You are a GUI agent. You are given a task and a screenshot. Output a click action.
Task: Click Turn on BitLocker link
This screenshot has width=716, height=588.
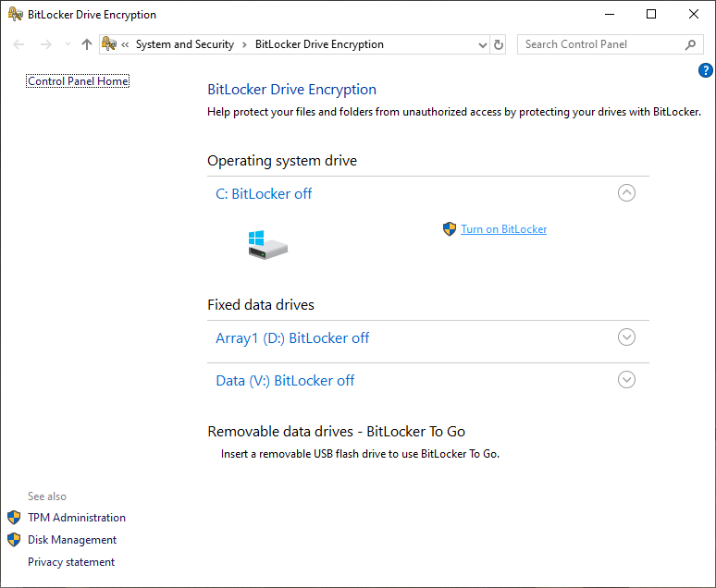click(x=503, y=229)
